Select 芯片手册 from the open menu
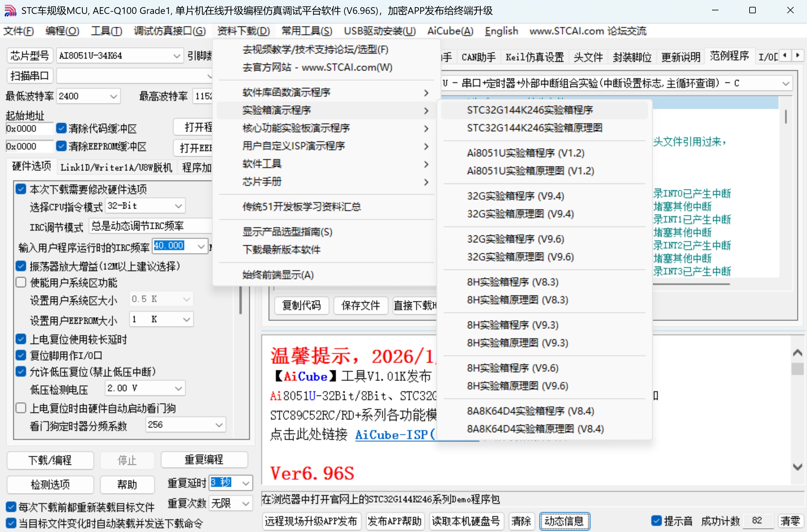 pyautogui.click(x=261, y=182)
